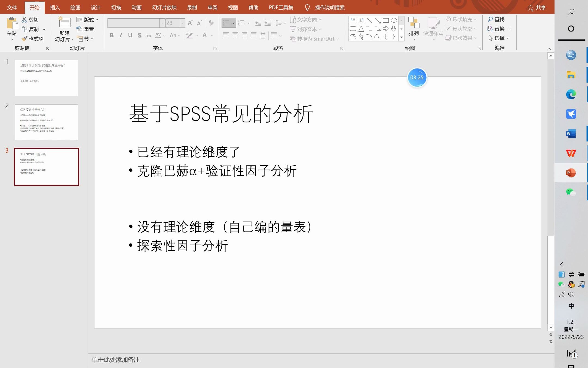Click the New Slide icon
The width and height of the screenshot is (588, 368).
(x=65, y=22)
